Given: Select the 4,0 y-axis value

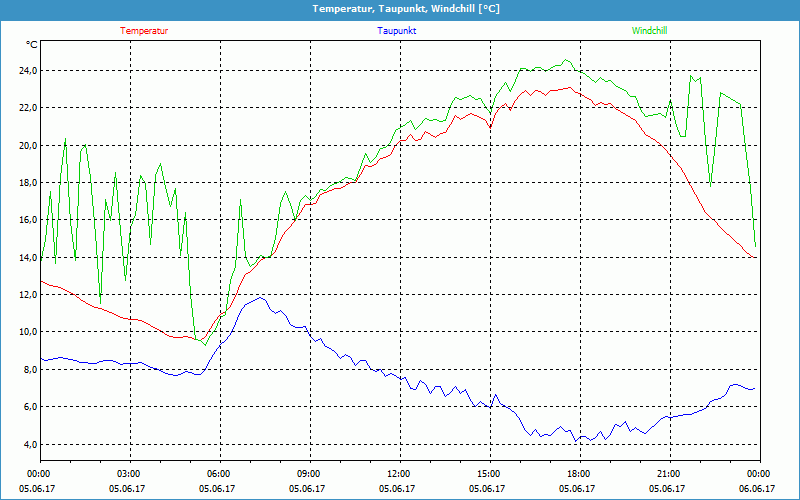Looking at the screenshot, I should point(27,444).
